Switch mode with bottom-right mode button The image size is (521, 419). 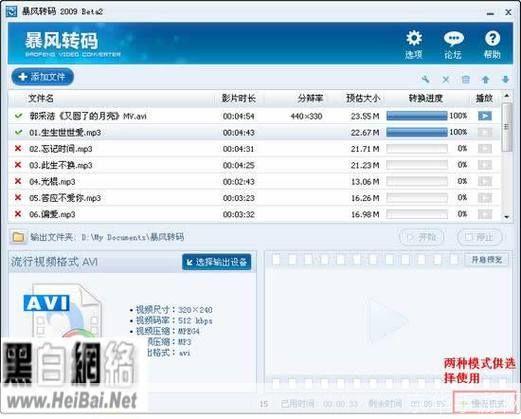(x=485, y=403)
